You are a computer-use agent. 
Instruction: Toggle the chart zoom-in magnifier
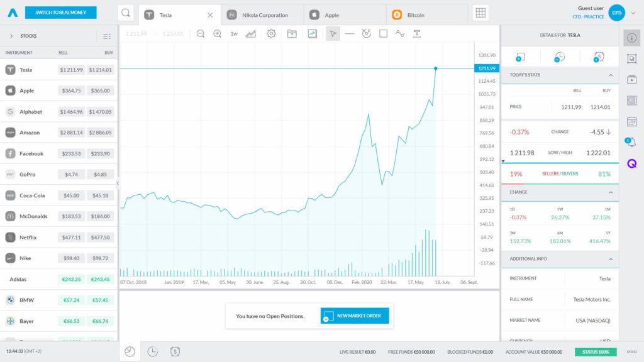217,34
